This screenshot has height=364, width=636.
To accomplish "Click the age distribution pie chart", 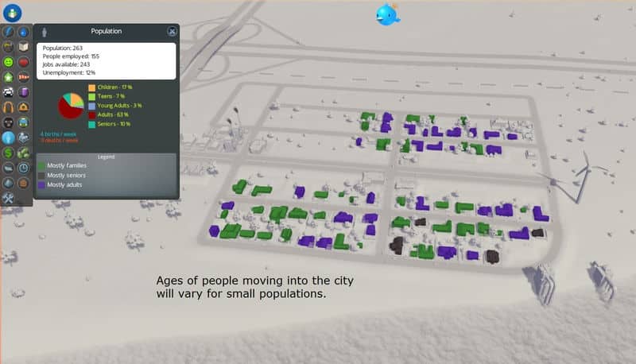I will (71, 106).
